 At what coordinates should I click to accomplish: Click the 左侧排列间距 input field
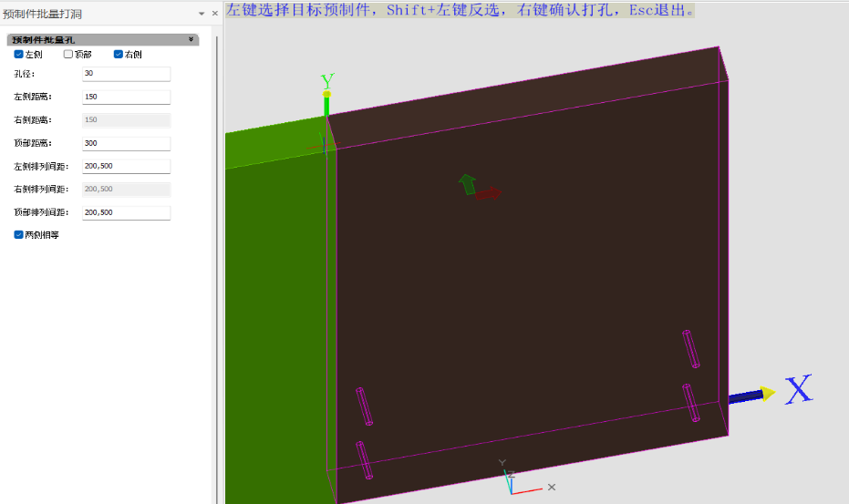point(126,166)
